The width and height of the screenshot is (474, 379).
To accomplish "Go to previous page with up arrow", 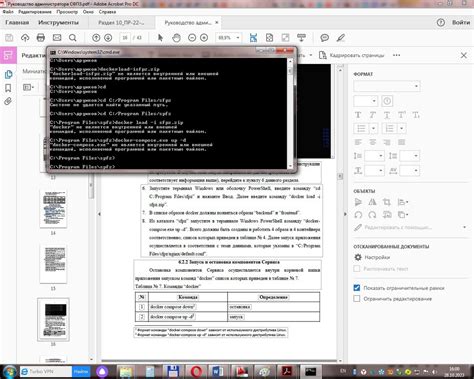I will coord(96,38).
